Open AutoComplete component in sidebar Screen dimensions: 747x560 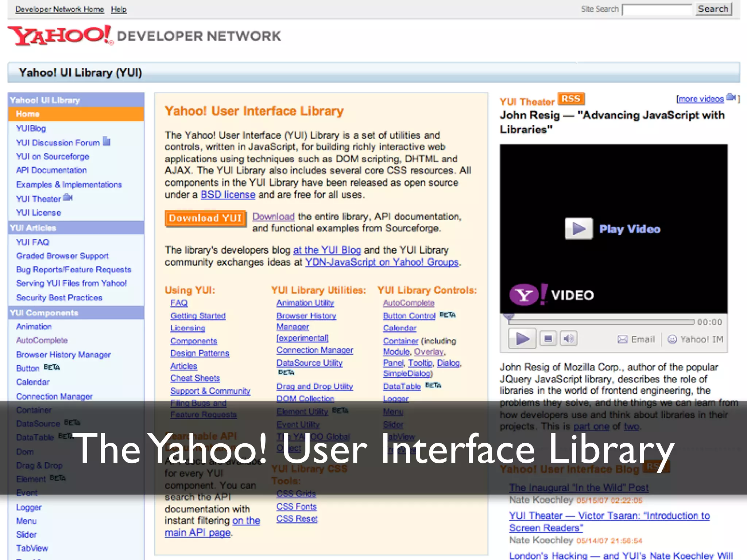point(42,340)
